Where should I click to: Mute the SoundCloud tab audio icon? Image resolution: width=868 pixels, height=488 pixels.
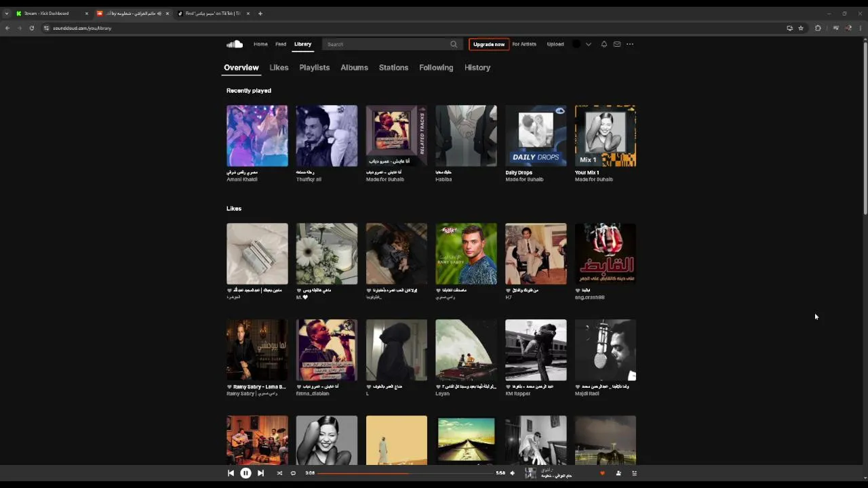point(159,13)
